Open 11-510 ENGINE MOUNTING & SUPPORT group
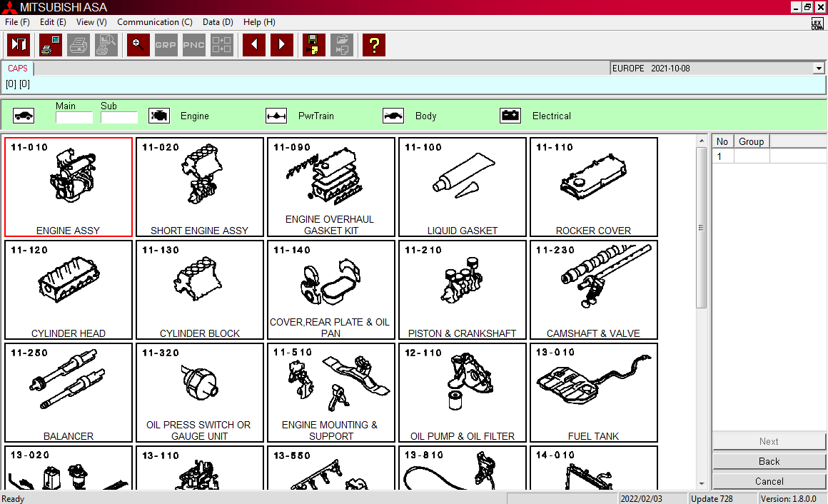This screenshot has width=828, height=504. pyautogui.click(x=331, y=393)
